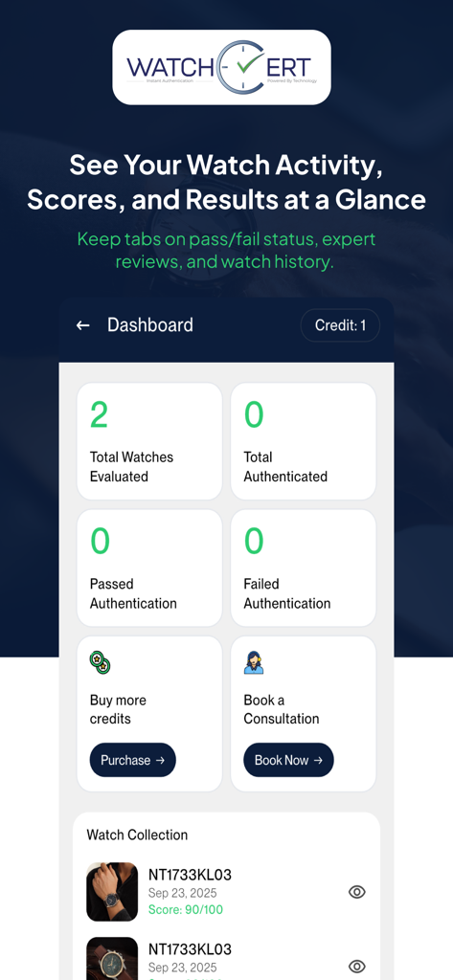Click the consultant avatar icon
Screen dimensions: 453x980
click(254, 662)
